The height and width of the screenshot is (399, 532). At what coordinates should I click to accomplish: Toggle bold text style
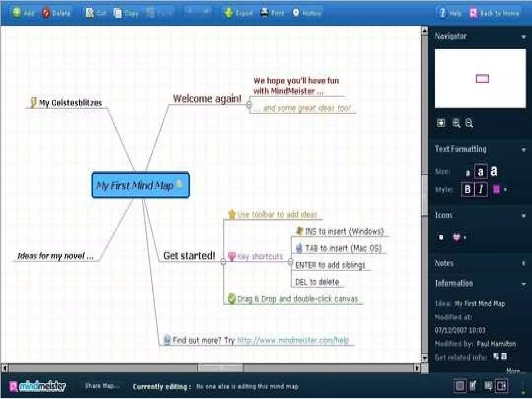click(468, 190)
